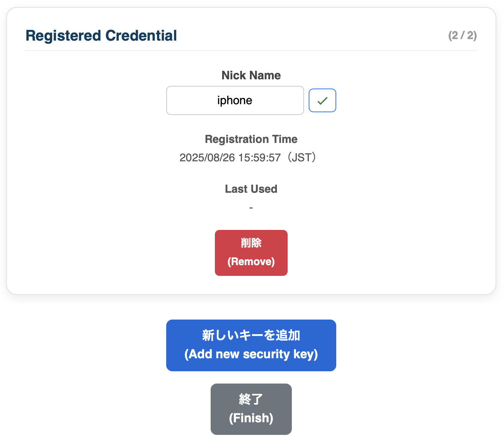Click the date 2025/08/26
Viewport: 504px width, 446px height.
click(x=207, y=158)
